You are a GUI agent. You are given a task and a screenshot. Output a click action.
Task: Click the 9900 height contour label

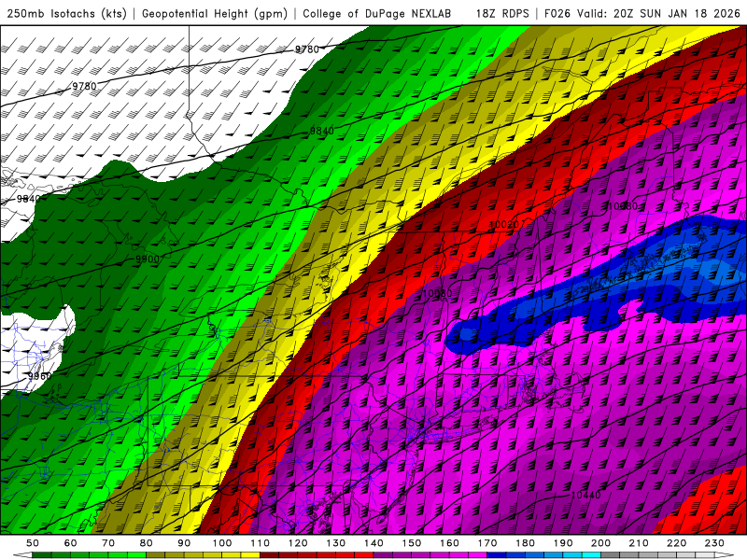coord(148,259)
